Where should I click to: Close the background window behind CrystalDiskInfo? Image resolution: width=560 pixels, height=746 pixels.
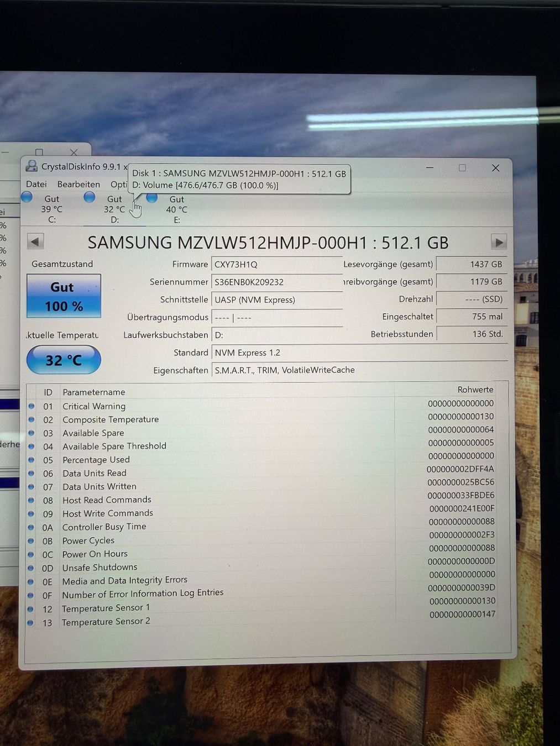click(x=74, y=152)
